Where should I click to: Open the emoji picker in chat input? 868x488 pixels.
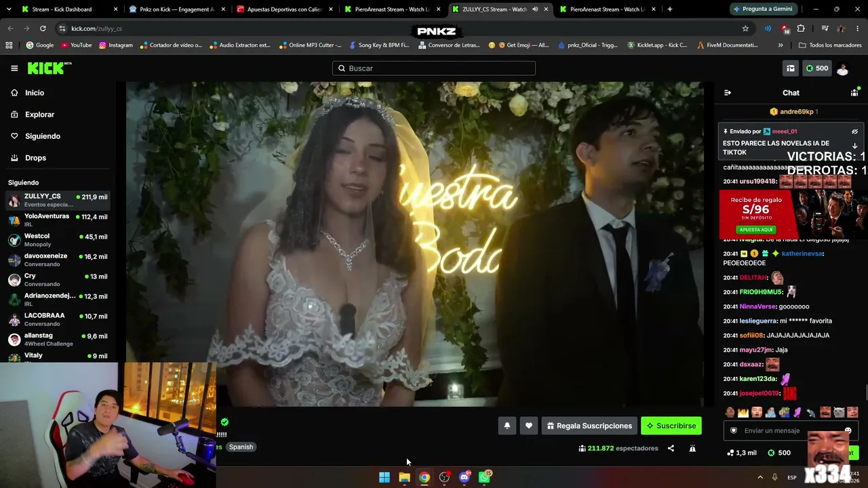click(x=848, y=430)
